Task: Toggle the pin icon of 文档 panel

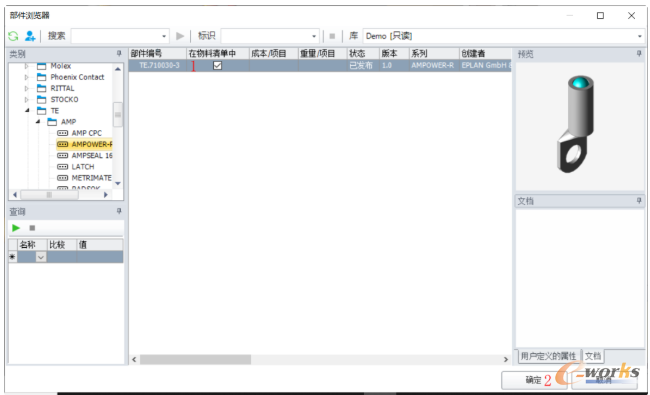Action: click(x=639, y=201)
